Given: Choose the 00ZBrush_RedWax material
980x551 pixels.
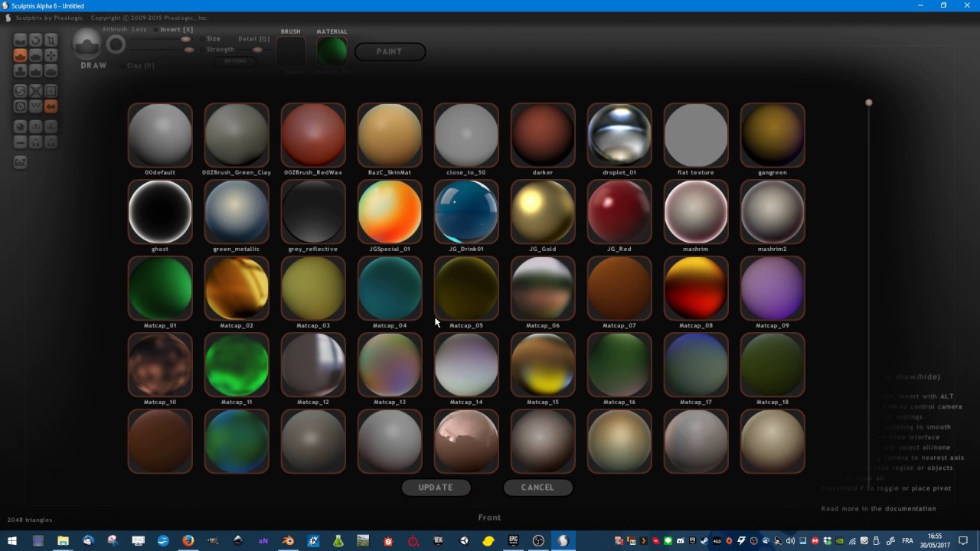Looking at the screenshot, I should [313, 135].
